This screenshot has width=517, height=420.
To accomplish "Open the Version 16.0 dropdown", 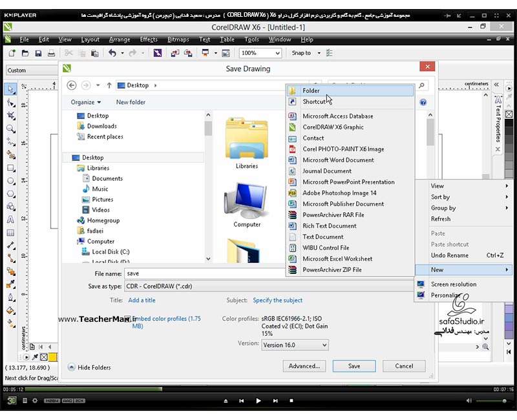I will click(295, 345).
